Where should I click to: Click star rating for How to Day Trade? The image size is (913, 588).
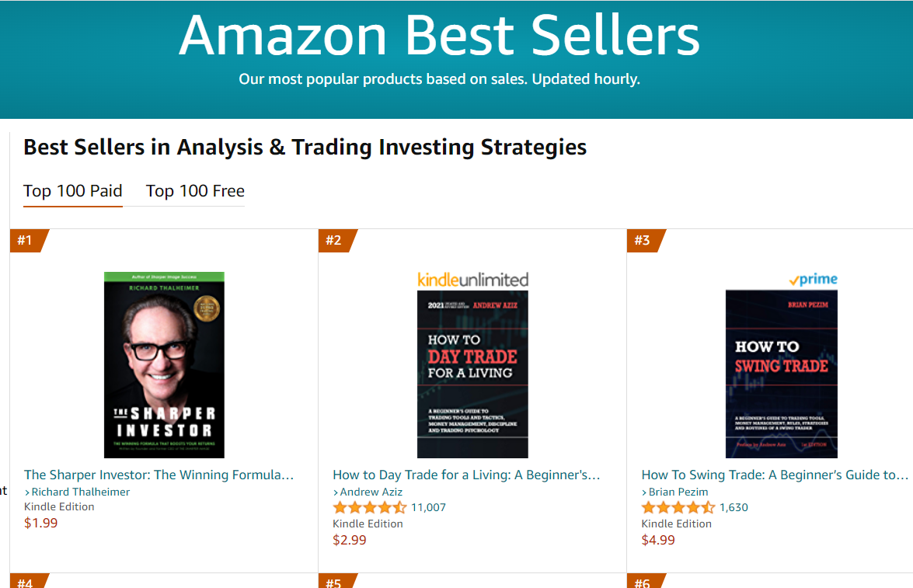(370, 508)
